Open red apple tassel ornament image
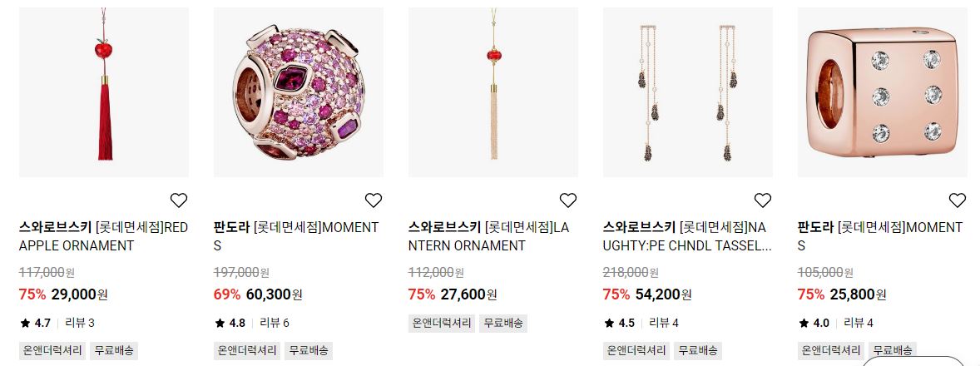This screenshot has width=980, height=366. pos(104,92)
